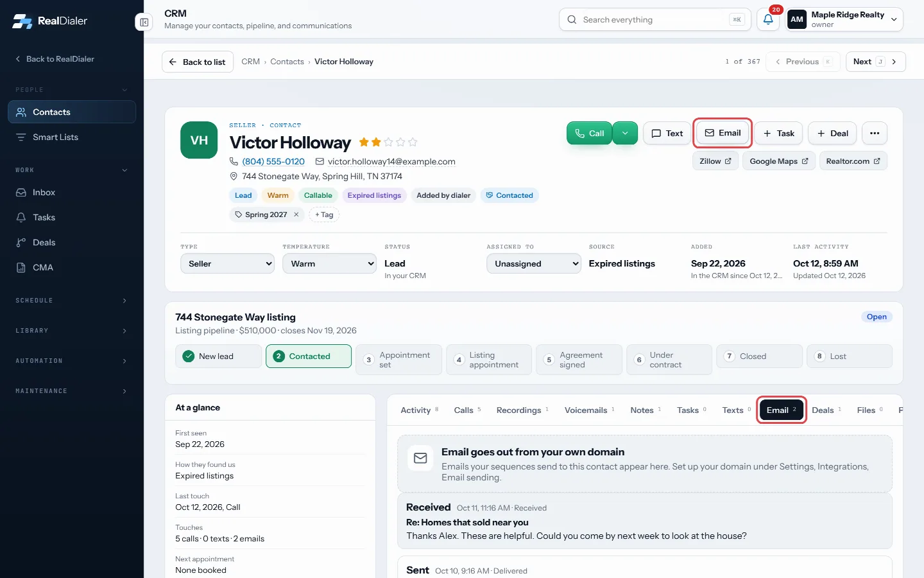Viewport: 924px width, 578px height.
Task: Open CMA in the sidebar
Action: (x=72, y=267)
